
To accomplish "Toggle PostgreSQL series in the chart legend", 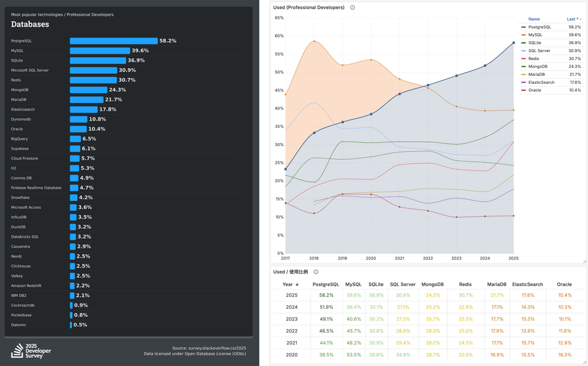I will tap(539, 27).
